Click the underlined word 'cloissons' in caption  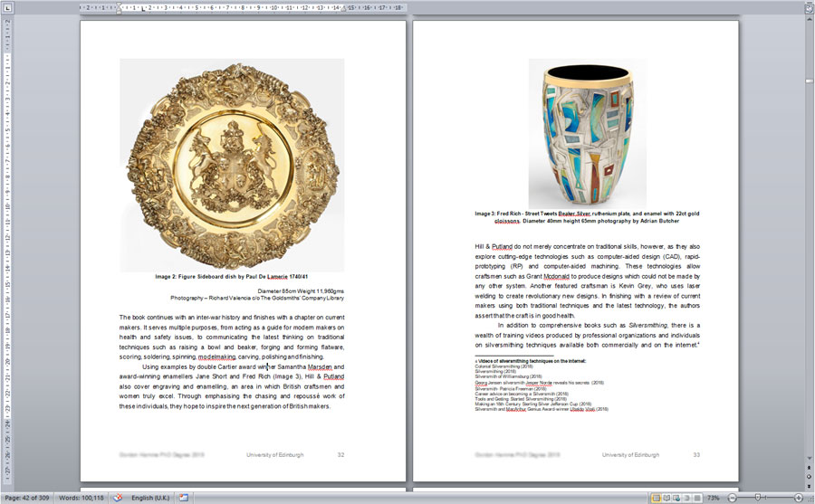tap(507, 221)
